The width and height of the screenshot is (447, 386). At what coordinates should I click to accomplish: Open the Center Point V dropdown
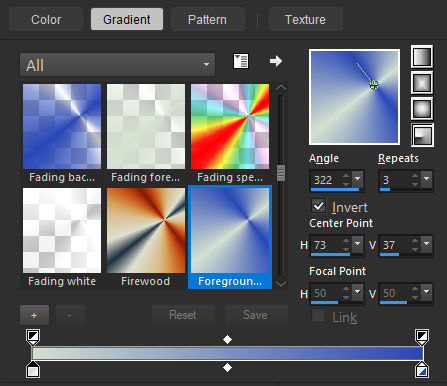tap(426, 244)
